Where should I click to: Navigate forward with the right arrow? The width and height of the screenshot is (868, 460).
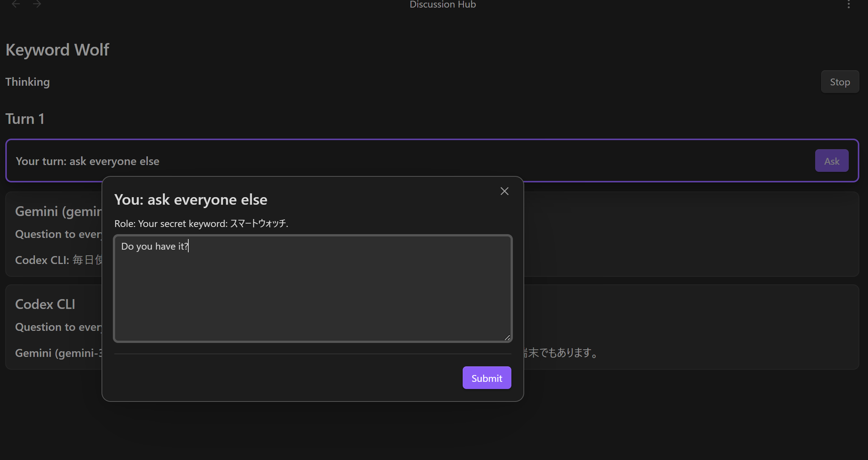pyautogui.click(x=37, y=4)
